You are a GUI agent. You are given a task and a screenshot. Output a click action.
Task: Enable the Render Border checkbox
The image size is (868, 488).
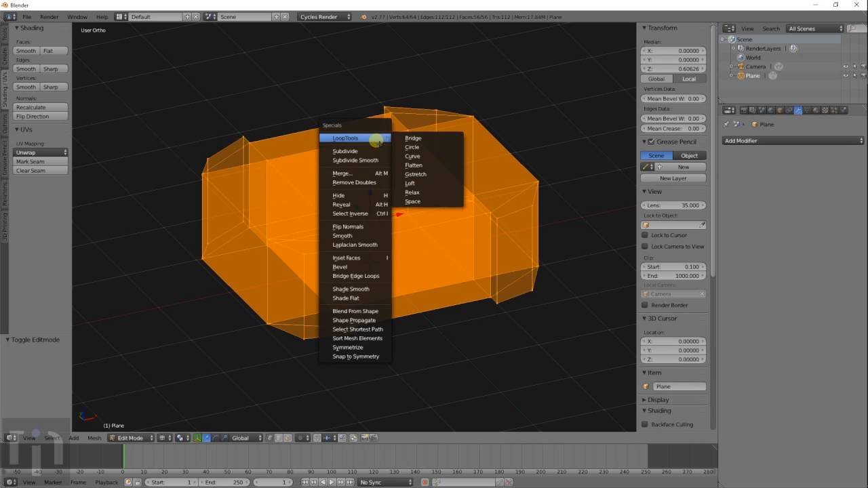645,305
